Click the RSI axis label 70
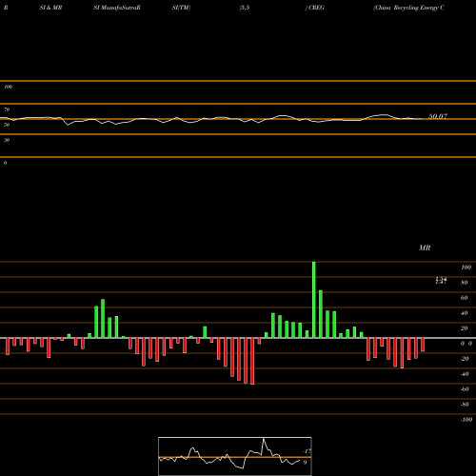Image resolution: width=476 pixels, height=476 pixels. [x=7, y=109]
